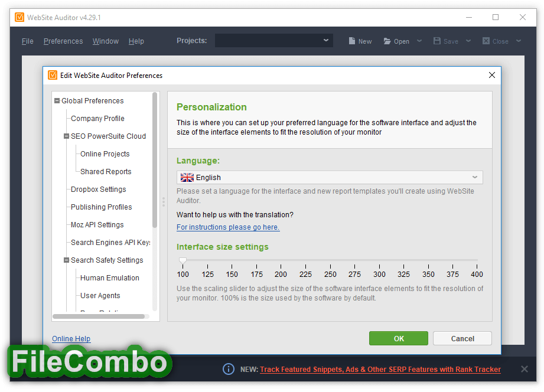Click the 300 tick label on slider
This screenshot has height=392, width=544.
[x=379, y=275]
